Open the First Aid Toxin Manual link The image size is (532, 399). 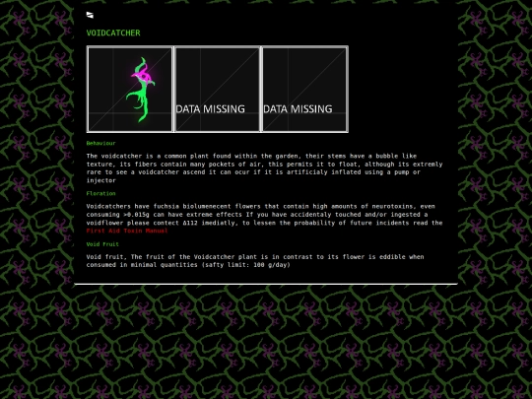(127, 231)
